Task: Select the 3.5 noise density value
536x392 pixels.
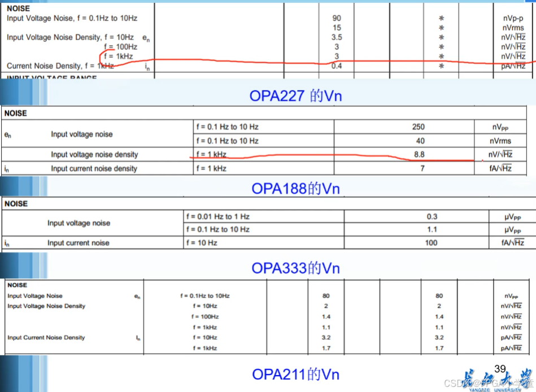Action: coord(337,37)
